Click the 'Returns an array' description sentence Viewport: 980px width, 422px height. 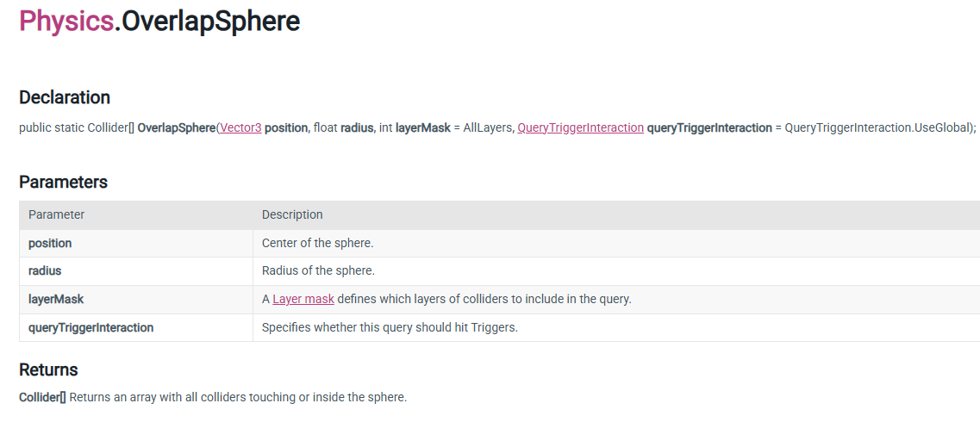(237, 397)
